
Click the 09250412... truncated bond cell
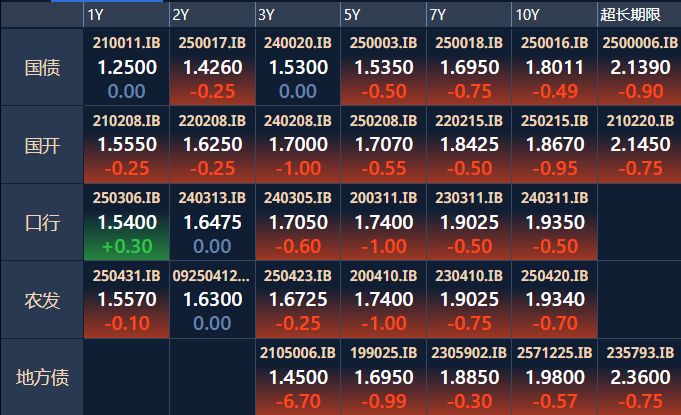coord(212,300)
